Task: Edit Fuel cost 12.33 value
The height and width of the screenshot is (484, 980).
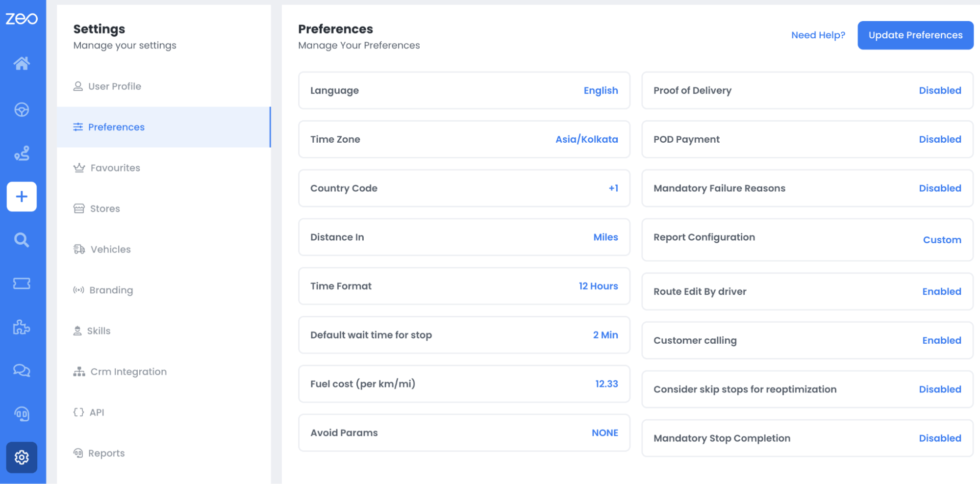Action: pyautogui.click(x=606, y=384)
